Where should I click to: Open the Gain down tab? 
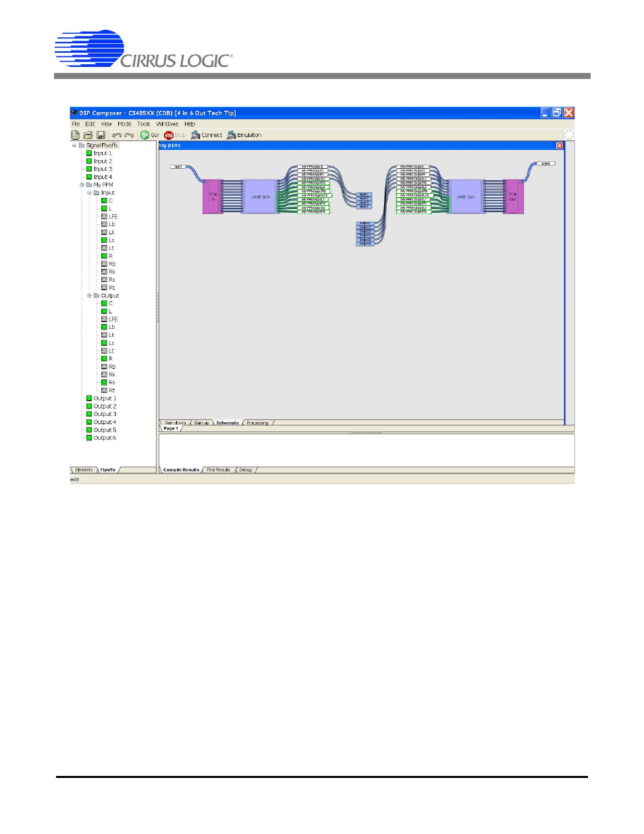coord(175,423)
